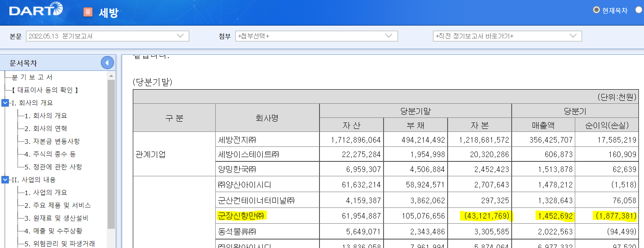The width and height of the screenshot is (644, 248).
Task: Click sales value 356,425,707
Action: click(x=551, y=140)
